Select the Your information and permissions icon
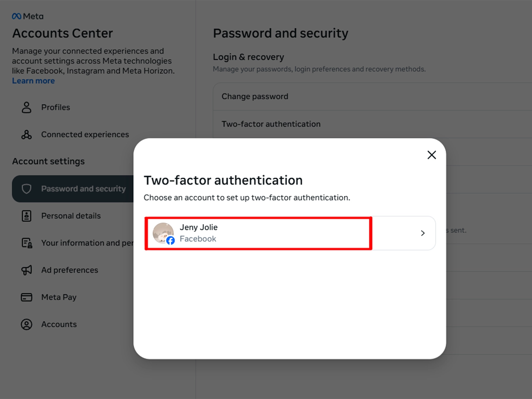Screen dimensions: 532x399 pyautogui.click(x=26, y=243)
